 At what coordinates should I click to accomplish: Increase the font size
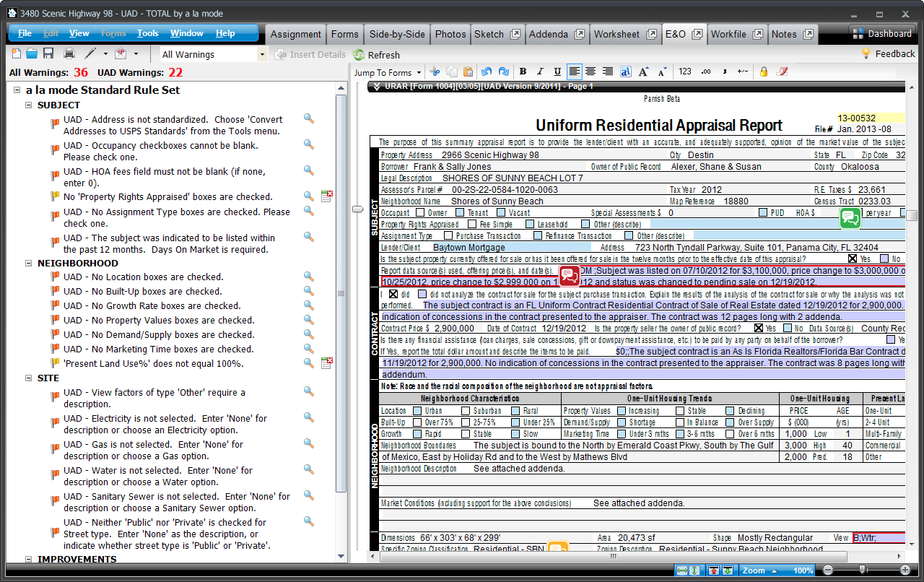(644, 71)
